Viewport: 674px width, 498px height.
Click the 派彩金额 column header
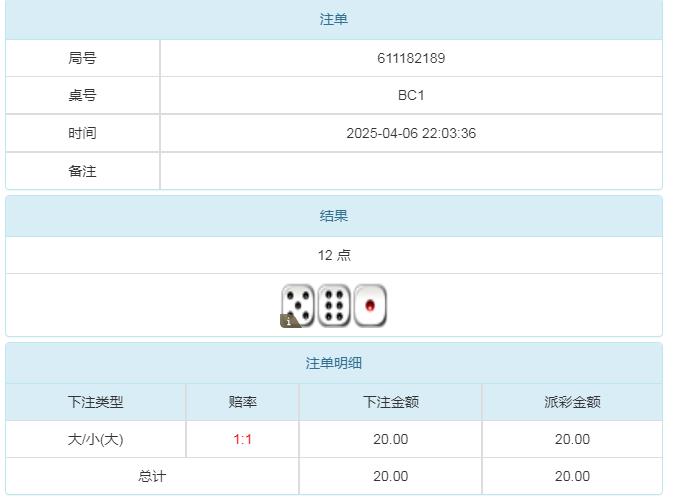coord(572,402)
